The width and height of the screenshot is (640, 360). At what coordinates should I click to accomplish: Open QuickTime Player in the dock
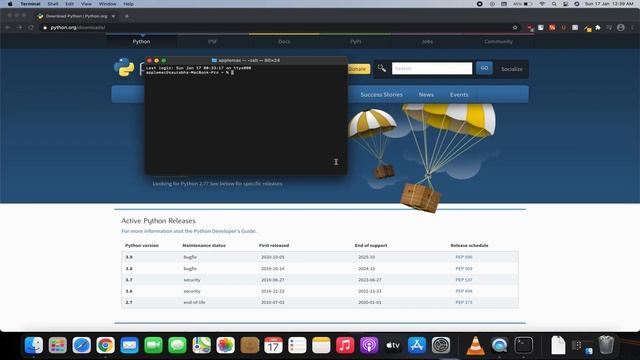coord(500,345)
